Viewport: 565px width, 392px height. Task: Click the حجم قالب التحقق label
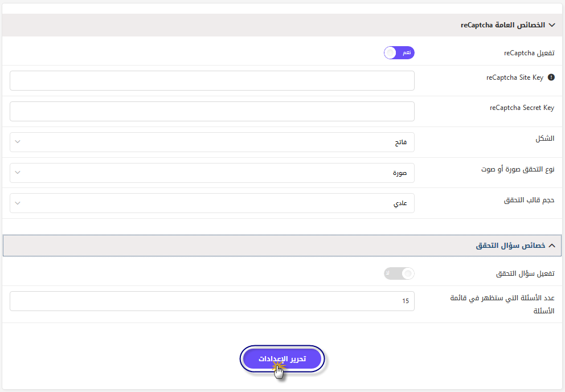point(529,200)
